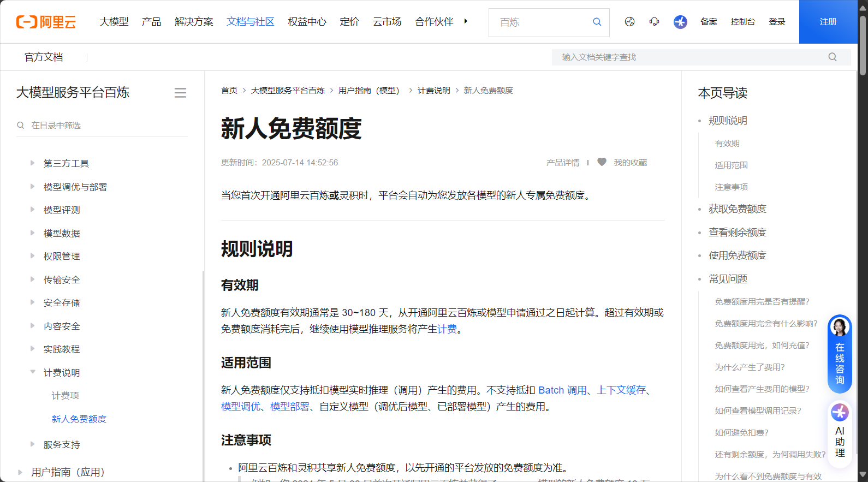Open the 产品 top menu
The image size is (868, 482).
click(151, 22)
